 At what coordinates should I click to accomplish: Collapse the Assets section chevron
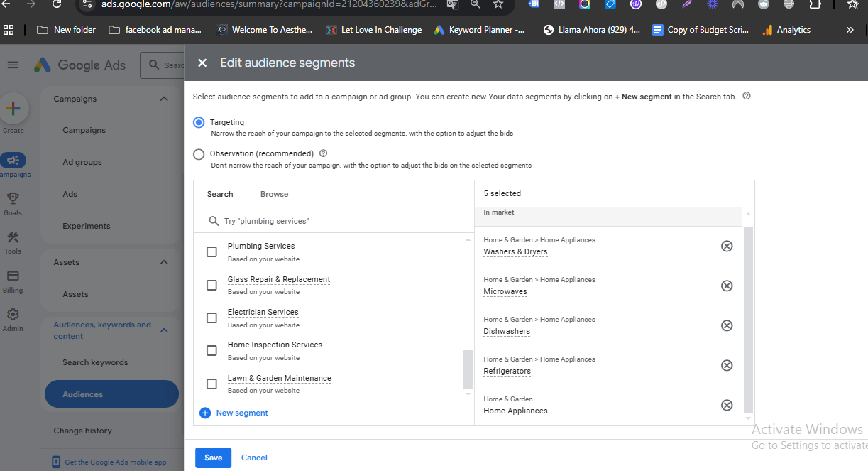164,262
